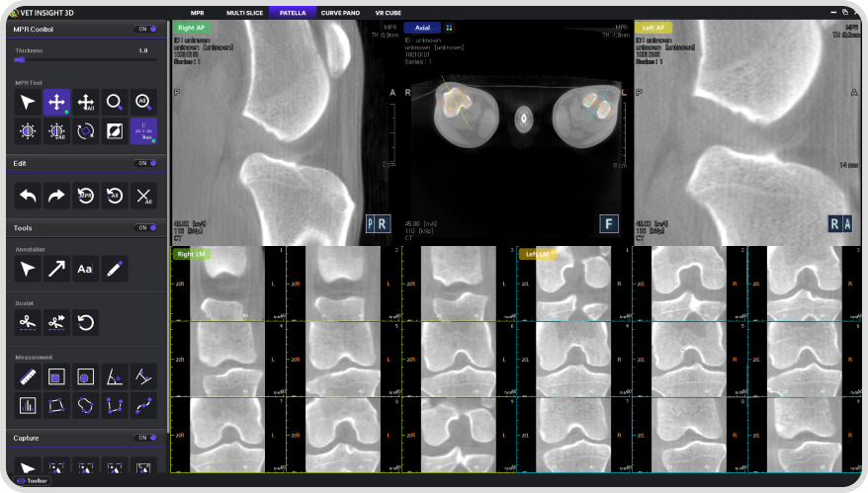Open the histogram profile tool
This screenshot has height=493, width=868.
coord(29,405)
